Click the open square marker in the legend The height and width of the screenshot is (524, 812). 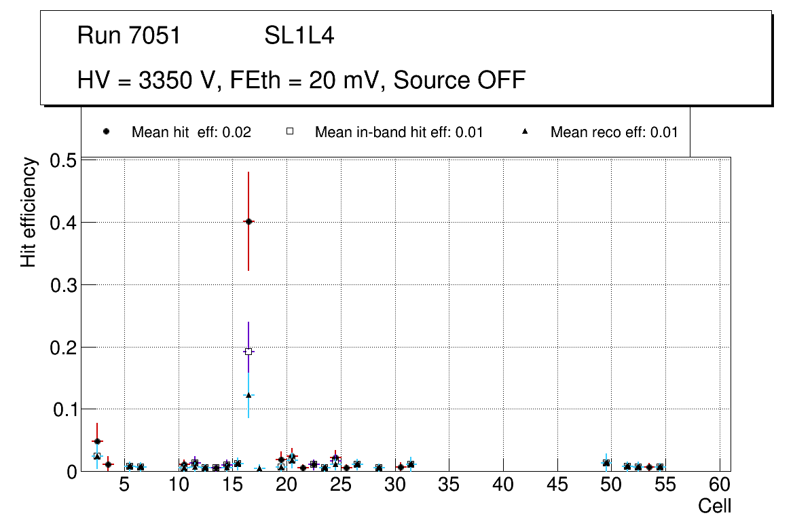[x=290, y=132]
